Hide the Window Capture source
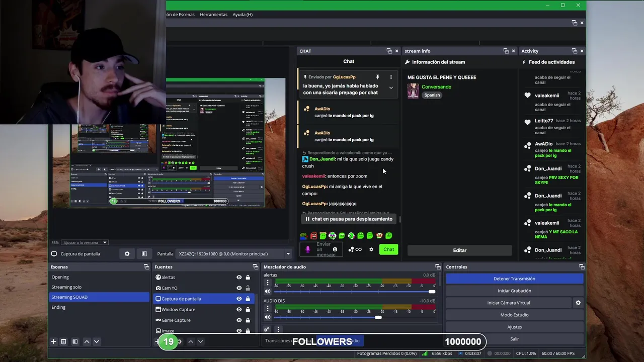This screenshot has width=644, height=362. [239, 310]
